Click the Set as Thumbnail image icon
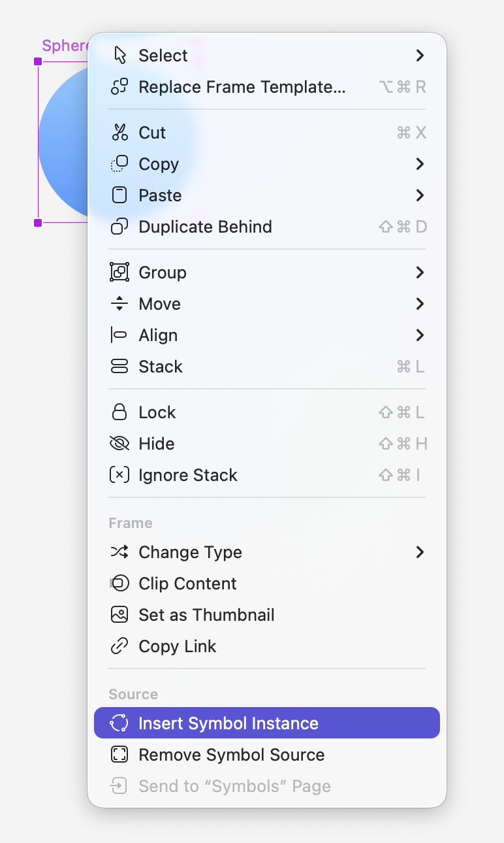The image size is (504, 843). tap(119, 615)
